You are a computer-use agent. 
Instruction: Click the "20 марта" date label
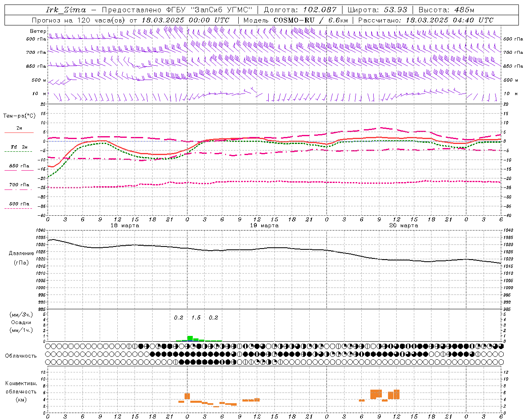(x=404, y=226)
